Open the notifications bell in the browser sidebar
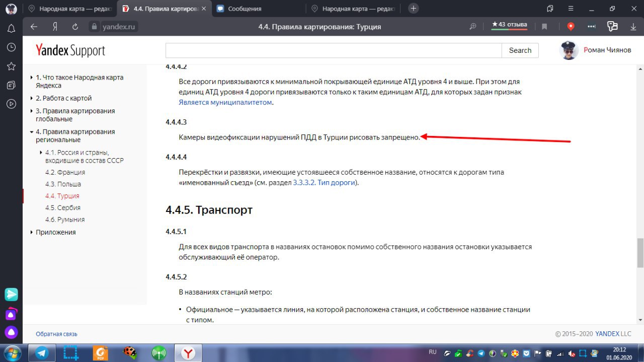This screenshot has height=362, width=644. 11,29
